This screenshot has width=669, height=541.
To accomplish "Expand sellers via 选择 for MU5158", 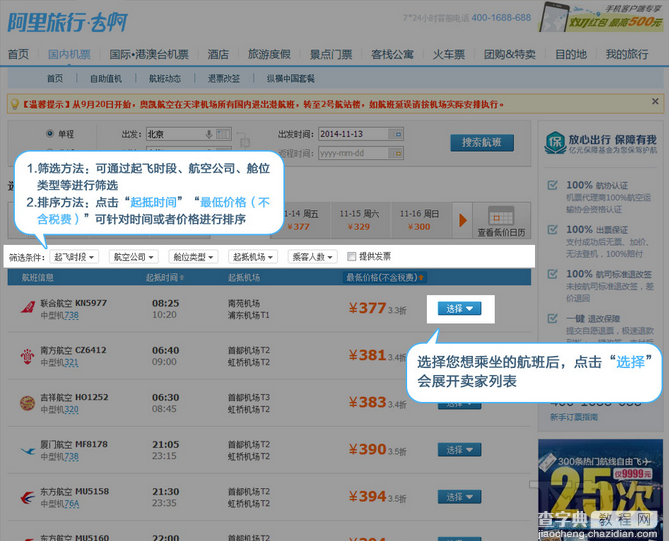I will [x=460, y=497].
